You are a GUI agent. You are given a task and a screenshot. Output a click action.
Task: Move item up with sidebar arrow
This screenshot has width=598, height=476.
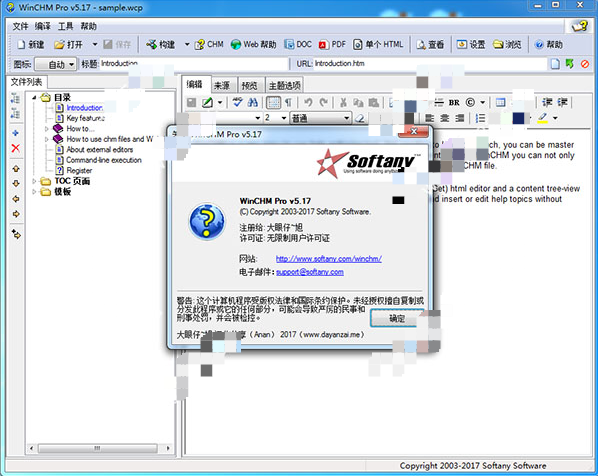(16, 169)
